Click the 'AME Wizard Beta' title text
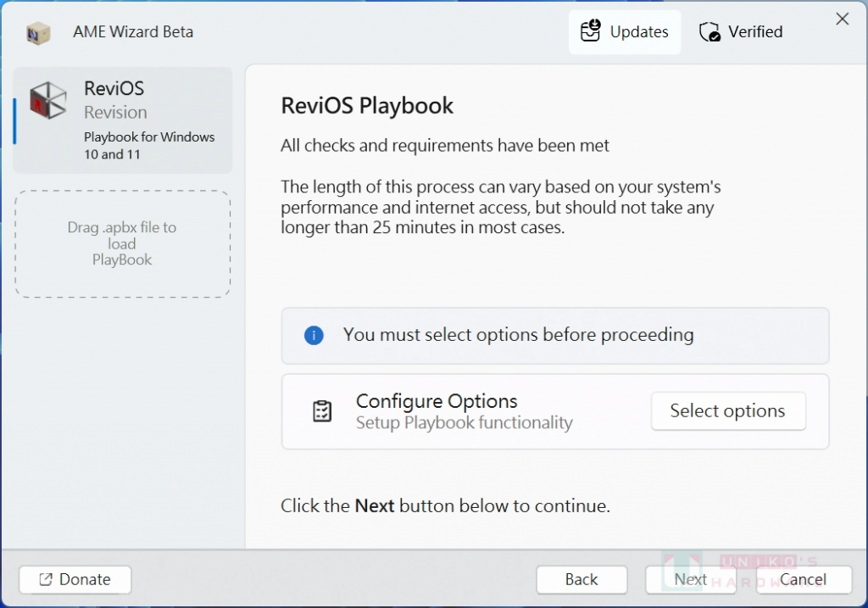This screenshot has width=868, height=608. 133,31
